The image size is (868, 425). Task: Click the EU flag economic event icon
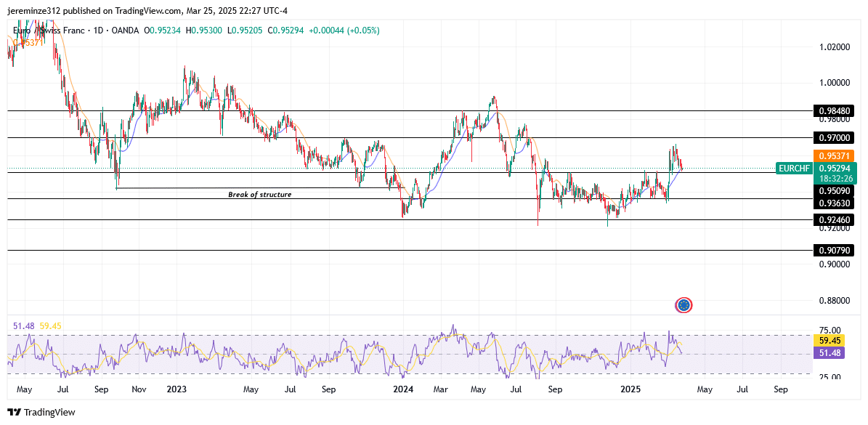coord(683,305)
